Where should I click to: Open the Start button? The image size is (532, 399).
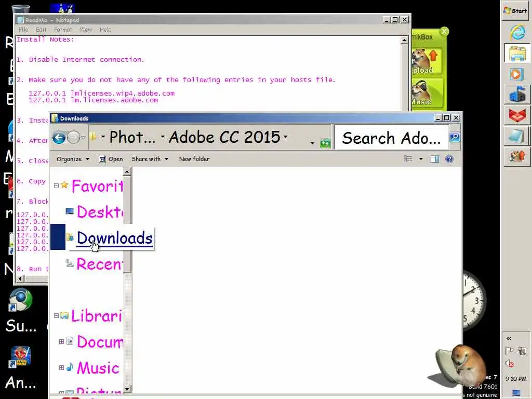point(515,11)
